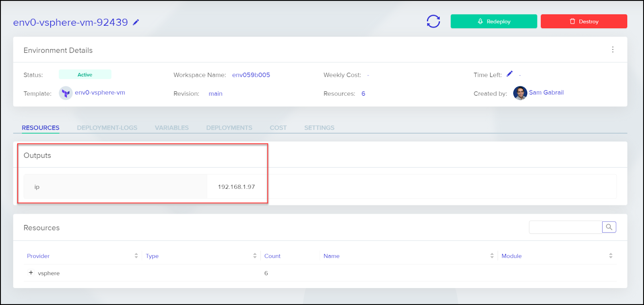
Task: Focus the resources search input field
Action: point(566,227)
